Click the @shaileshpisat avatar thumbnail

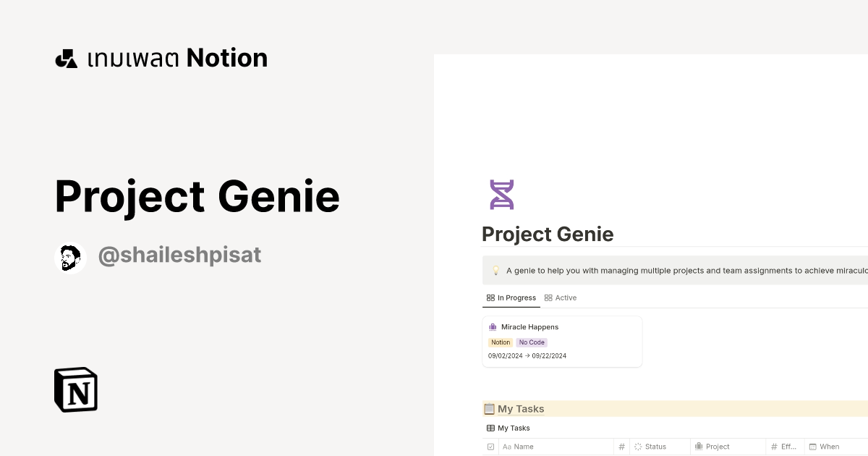point(71,256)
